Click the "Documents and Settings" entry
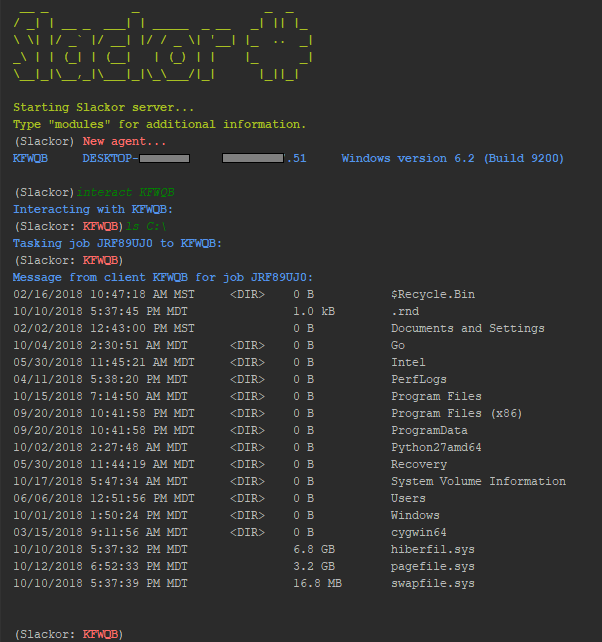Viewport: 602px width, 642px height. (x=468, y=328)
